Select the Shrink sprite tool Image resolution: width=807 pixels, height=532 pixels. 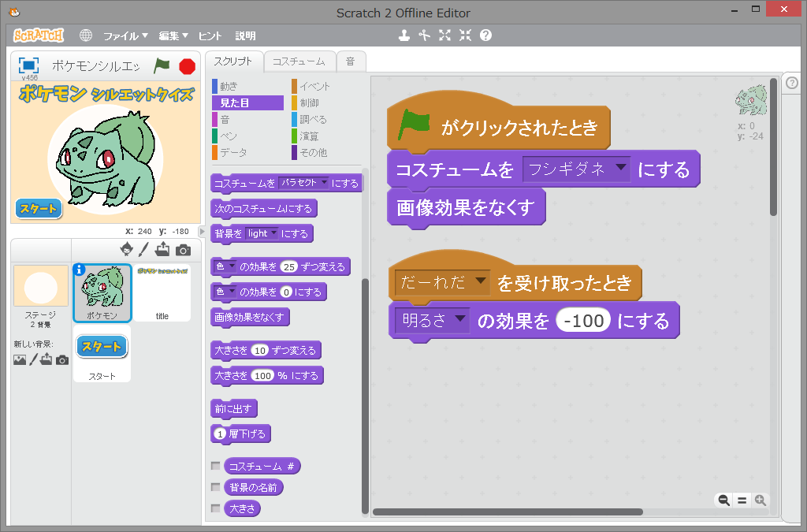[x=465, y=35]
